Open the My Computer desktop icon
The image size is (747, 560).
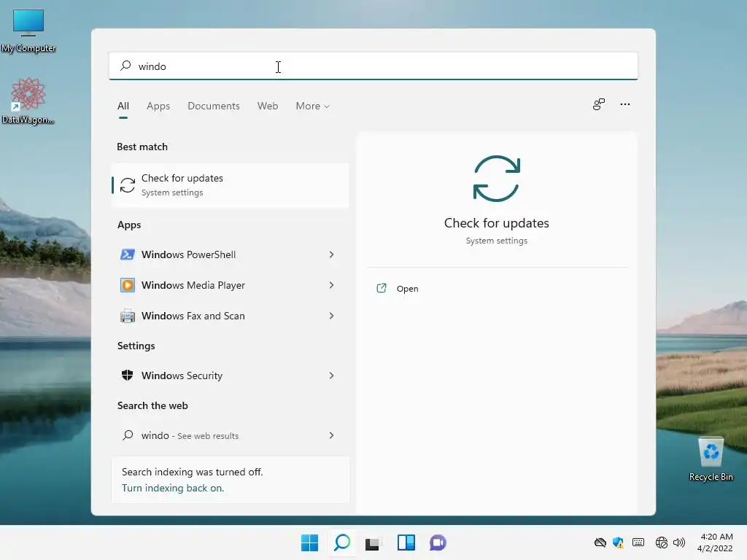click(28, 31)
